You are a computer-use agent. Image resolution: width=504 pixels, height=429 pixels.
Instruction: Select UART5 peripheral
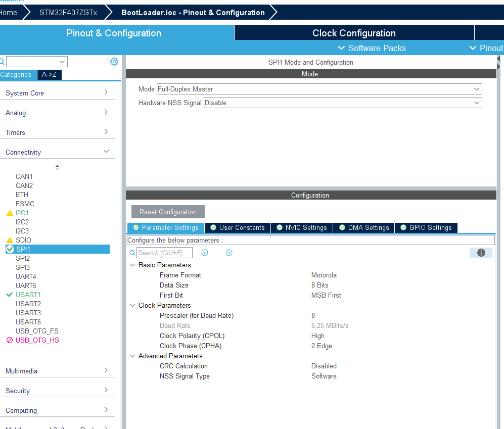[x=26, y=285]
